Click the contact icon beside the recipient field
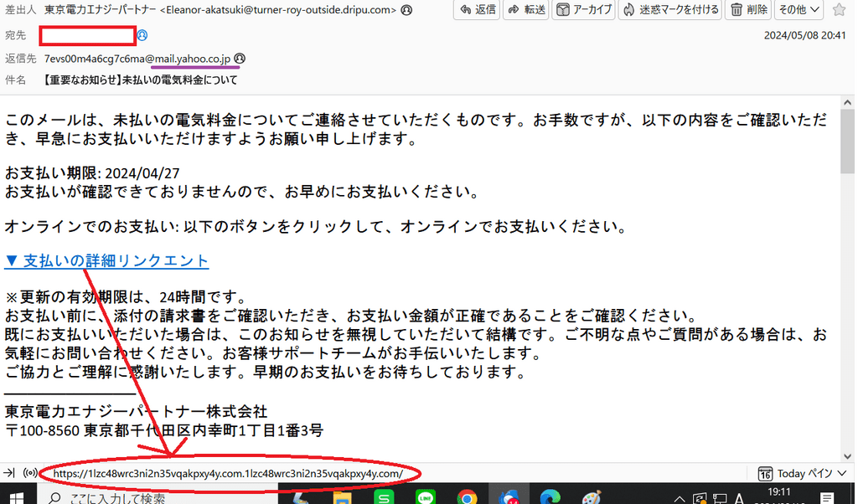This screenshot has height=504, width=858. pos(142,35)
